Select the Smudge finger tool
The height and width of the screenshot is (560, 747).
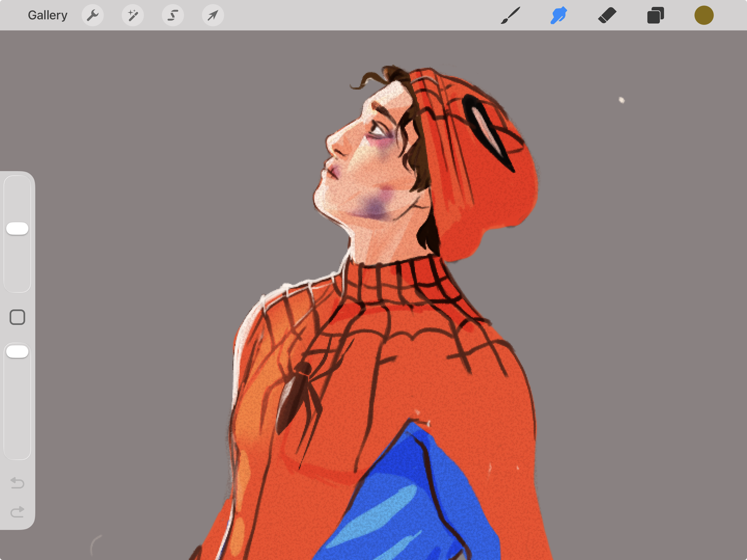coord(559,15)
